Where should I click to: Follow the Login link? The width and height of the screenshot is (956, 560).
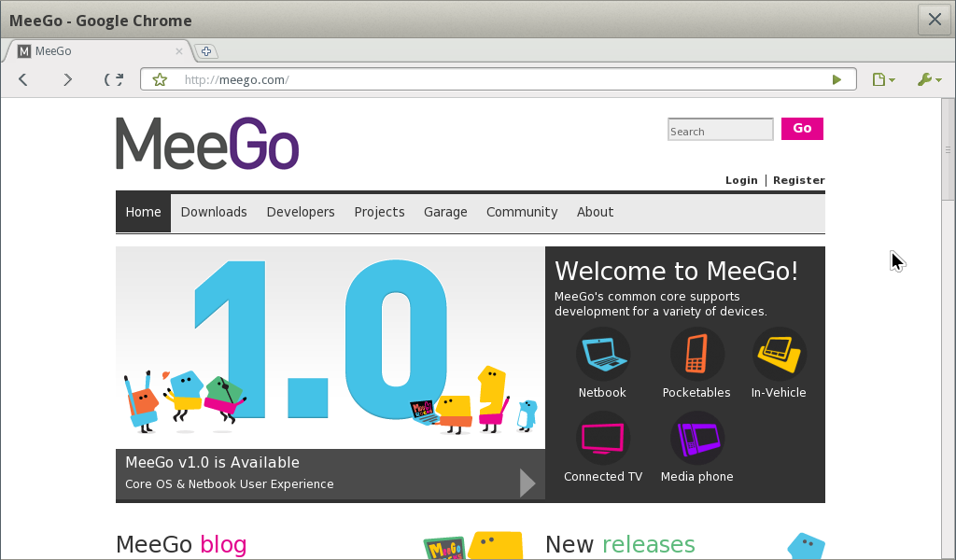pyautogui.click(x=741, y=180)
